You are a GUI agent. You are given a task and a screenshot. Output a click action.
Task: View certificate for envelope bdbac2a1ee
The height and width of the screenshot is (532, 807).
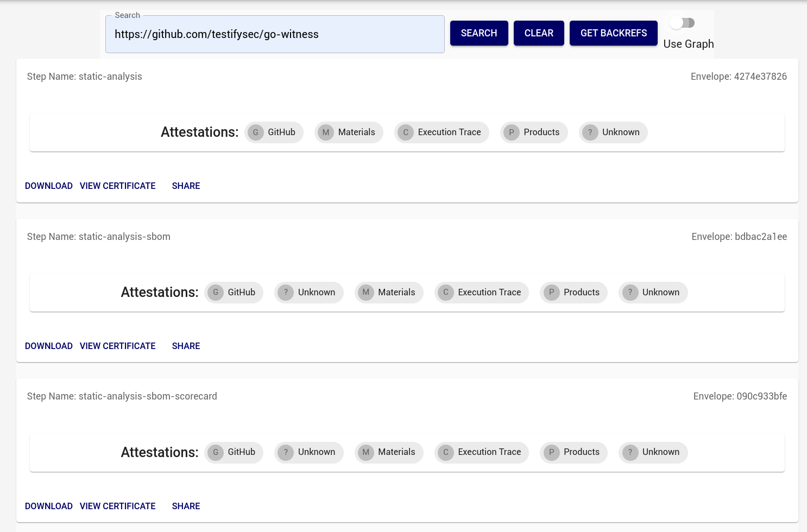pyautogui.click(x=118, y=346)
